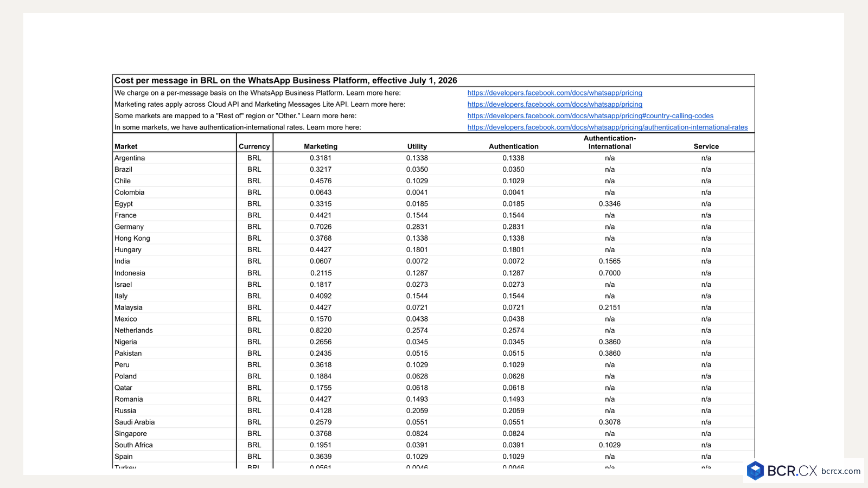Open the authentication-international-rates link
The width and height of the screenshot is (868, 488).
coord(608,127)
